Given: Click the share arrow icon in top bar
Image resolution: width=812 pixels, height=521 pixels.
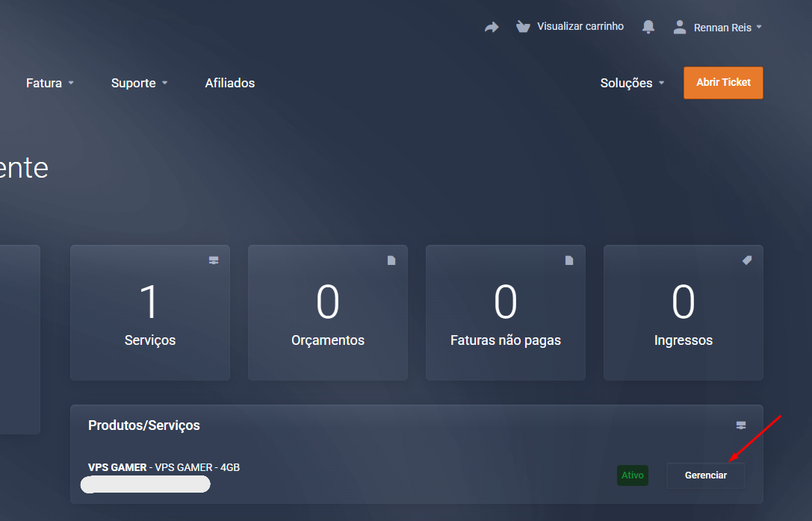Looking at the screenshot, I should click(491, 27).
